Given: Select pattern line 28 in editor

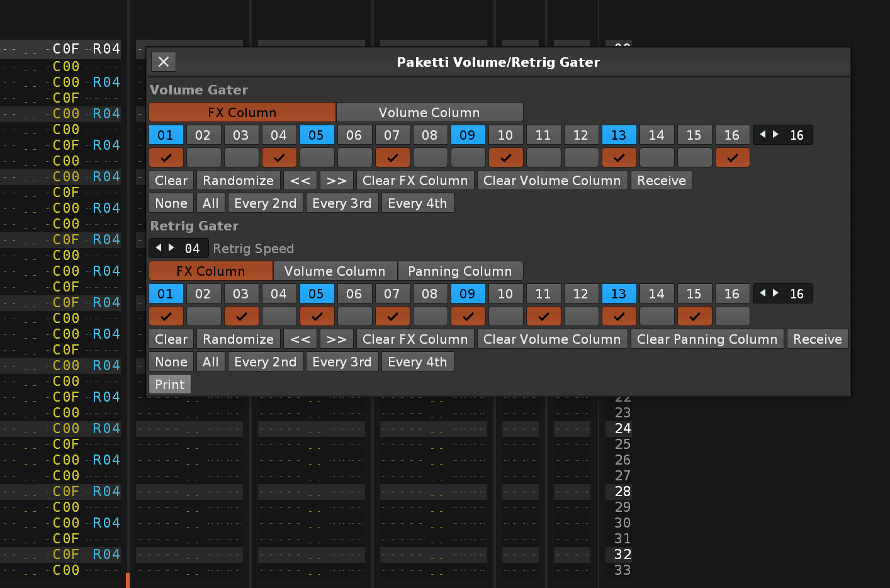Looking at the screenshot, I should (x=622, y=491).
